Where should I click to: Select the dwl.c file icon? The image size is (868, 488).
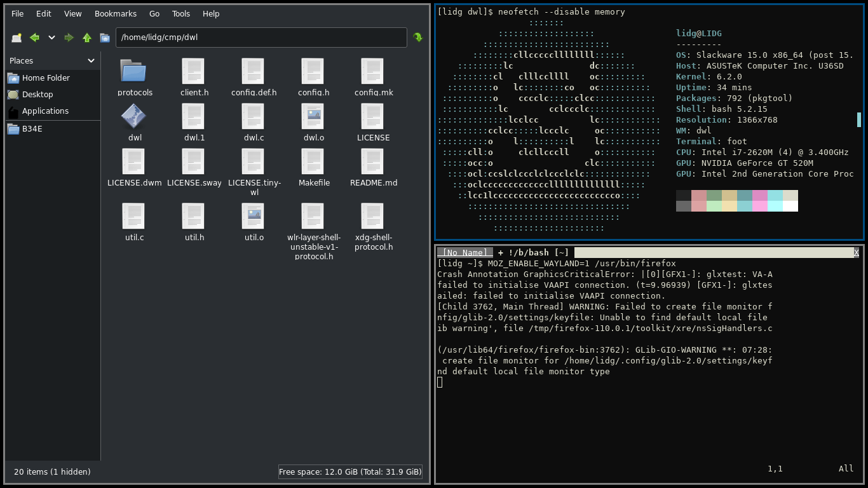(x=253, y=116)
